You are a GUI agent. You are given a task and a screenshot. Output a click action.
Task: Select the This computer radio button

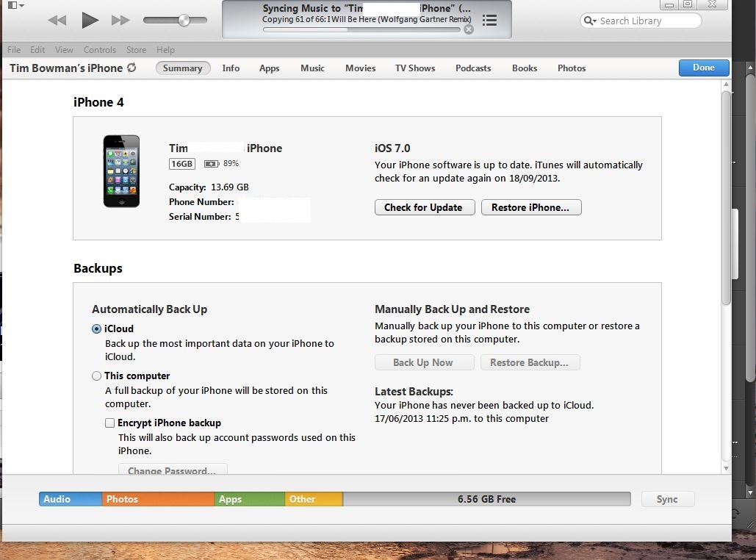[96, 376]
